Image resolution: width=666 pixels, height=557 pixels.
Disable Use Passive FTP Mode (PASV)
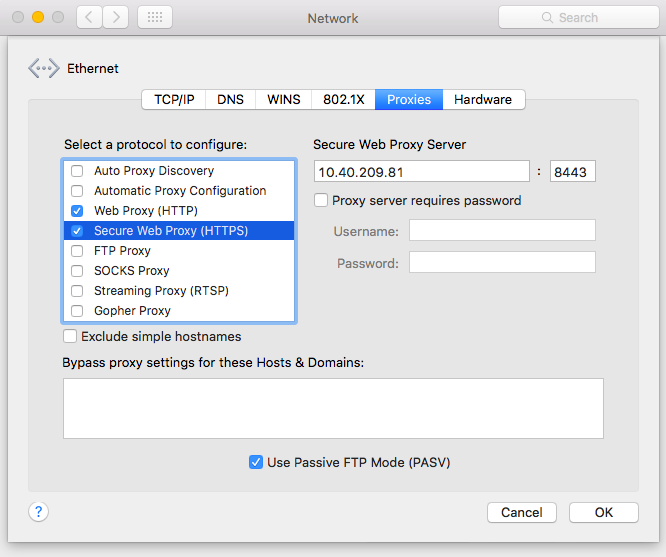pyautogui.click(x=256, y=463)
